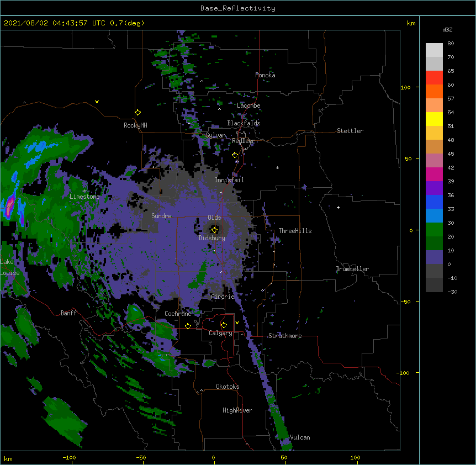This screenshot has height=465, width=476.
Task: Click the dBZ legend heading
Action: (x=447, y=29)
